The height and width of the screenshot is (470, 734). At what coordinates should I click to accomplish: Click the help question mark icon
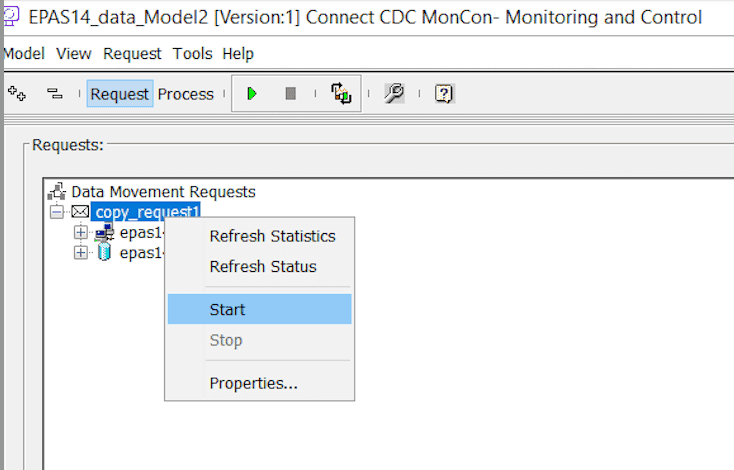[x=445, y=94]
